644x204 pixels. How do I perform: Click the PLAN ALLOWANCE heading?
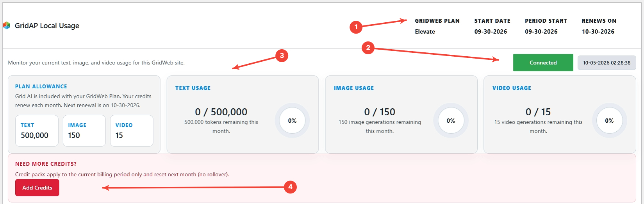pyautogui.click(x=41, y=86)
